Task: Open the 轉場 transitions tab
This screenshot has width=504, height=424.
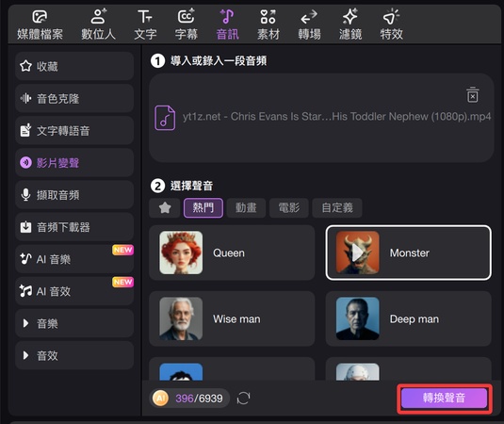Action: point(309,25)
